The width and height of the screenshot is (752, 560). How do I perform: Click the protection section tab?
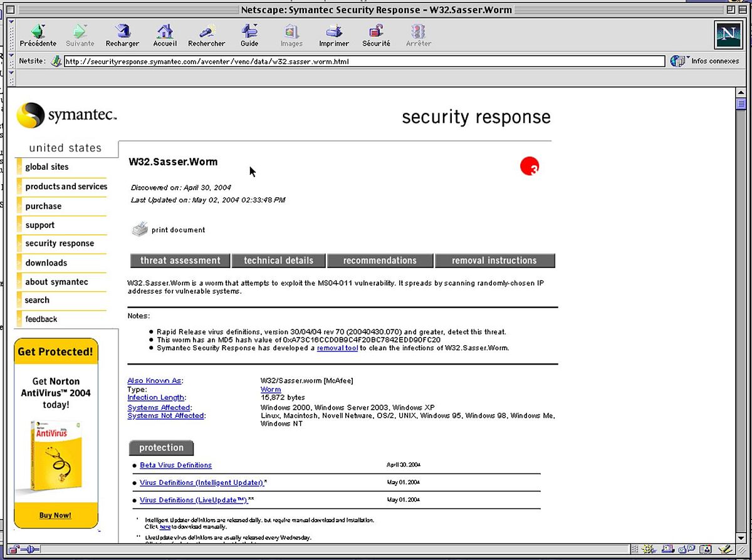[161, 448]
